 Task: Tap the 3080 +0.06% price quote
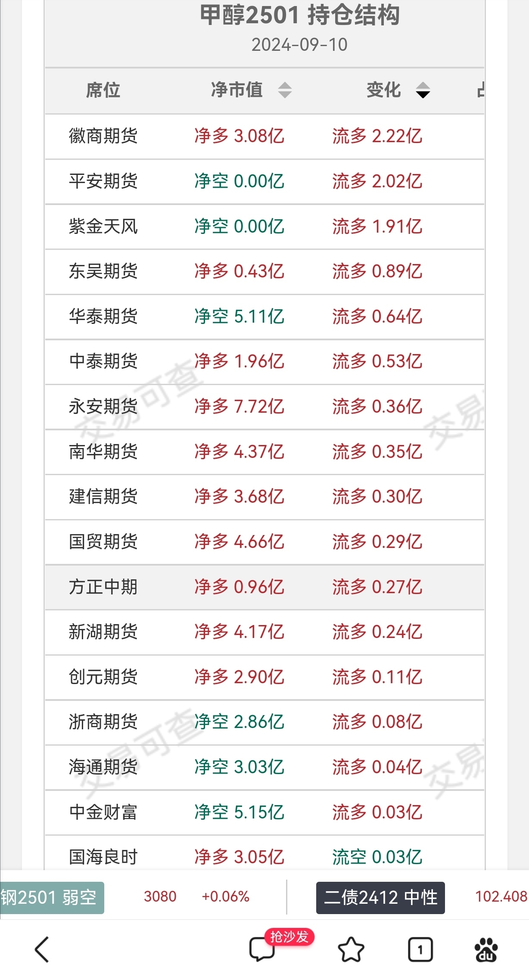click(x=196, y=897)
